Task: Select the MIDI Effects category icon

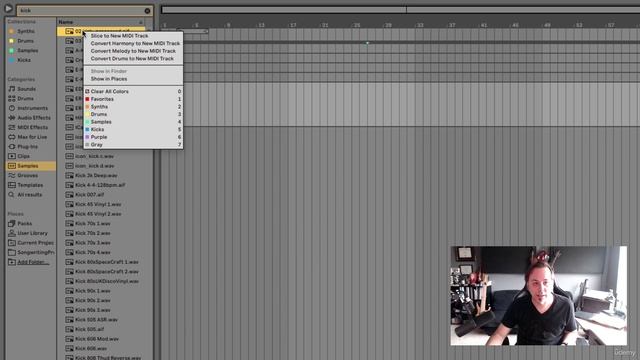Action: pos(12,127)
